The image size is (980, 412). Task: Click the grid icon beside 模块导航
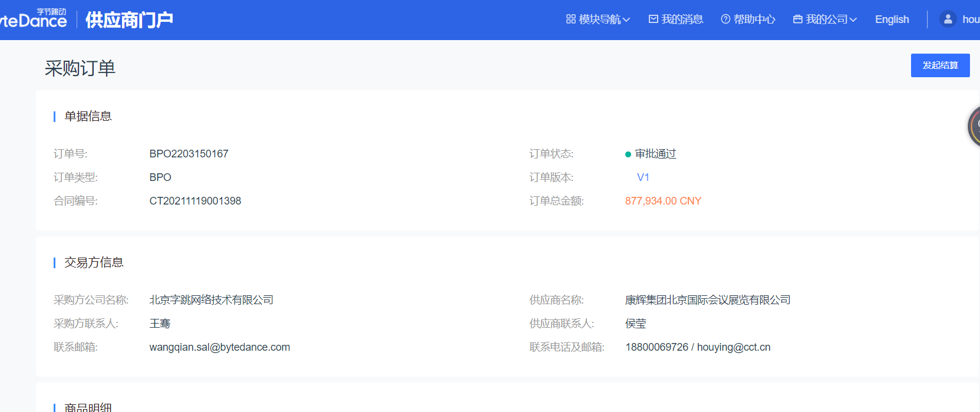pos(570,19)
